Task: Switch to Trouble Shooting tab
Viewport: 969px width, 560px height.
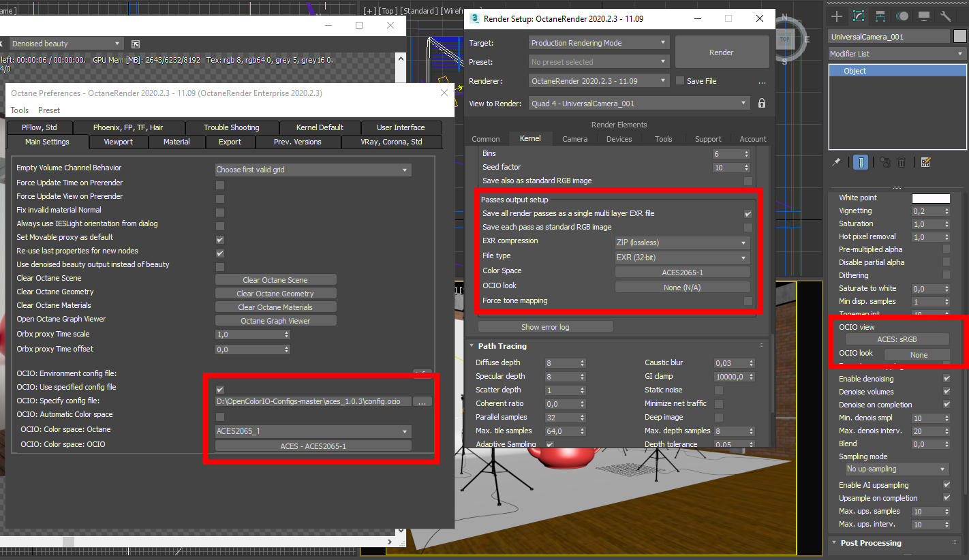Action: pos(232,127)
